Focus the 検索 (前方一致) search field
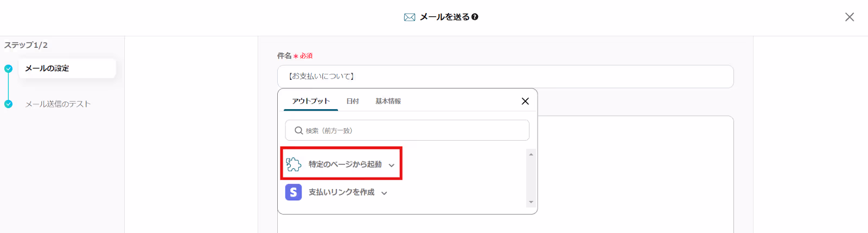The height and width of the screenshot is (233, 868). (x=407, y=130)
